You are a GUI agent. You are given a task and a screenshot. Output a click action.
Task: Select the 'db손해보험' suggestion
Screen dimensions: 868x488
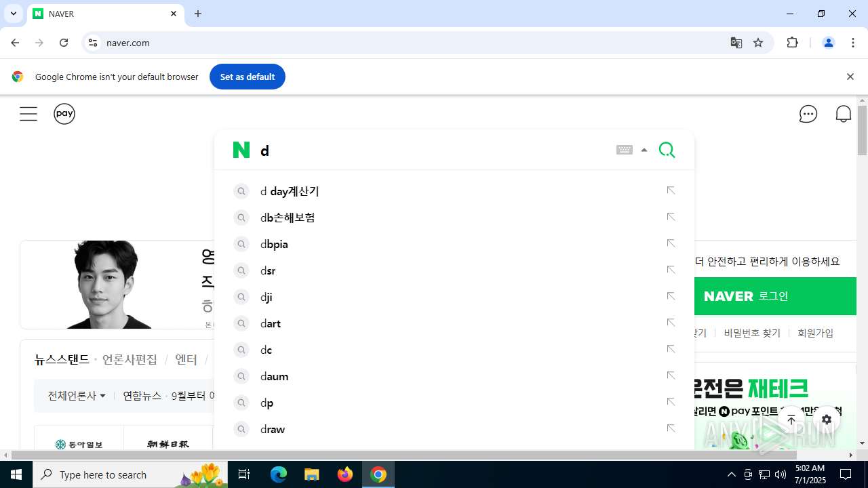coord(288,218)
